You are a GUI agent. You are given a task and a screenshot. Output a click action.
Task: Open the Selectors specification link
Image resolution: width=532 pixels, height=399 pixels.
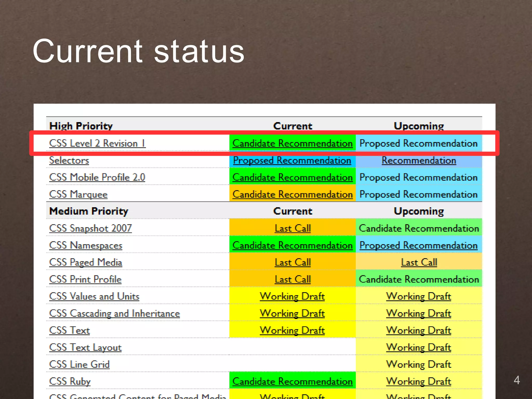click(69, 160)
